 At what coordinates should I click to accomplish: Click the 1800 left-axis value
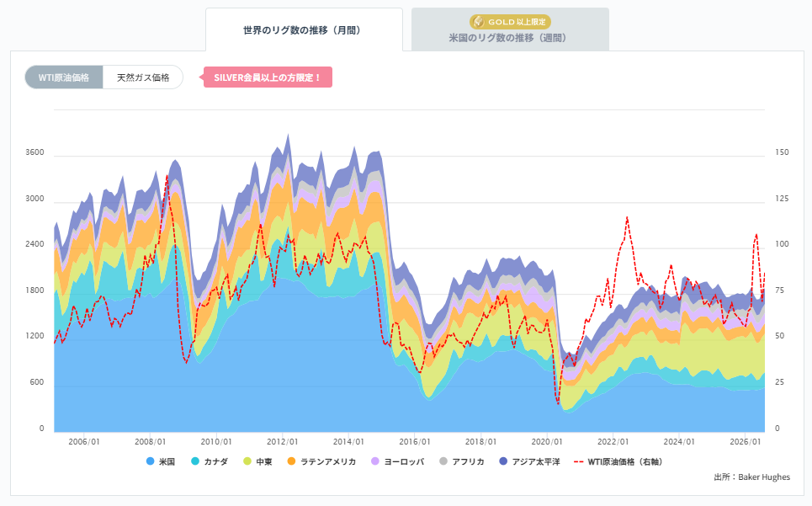[34, 290]
